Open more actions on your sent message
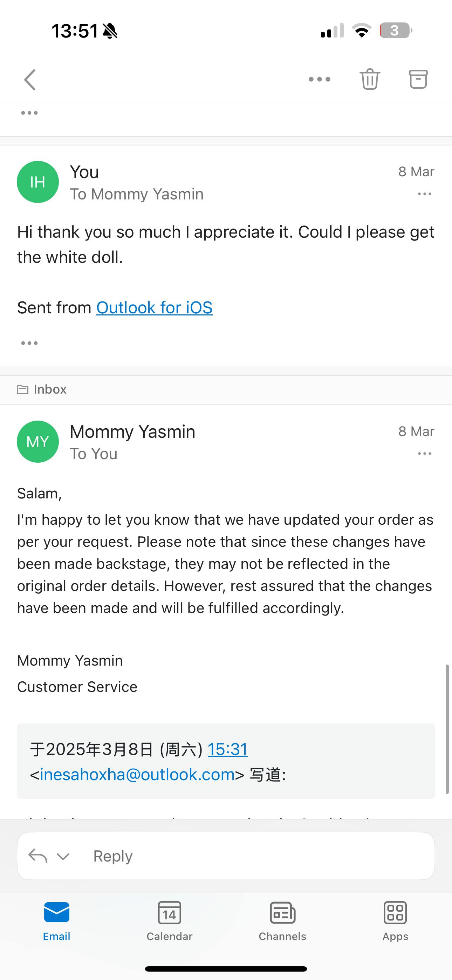Image resolution: width=452 pixels, height=980 pixels. pyautogui.click(x=424, y=194)
